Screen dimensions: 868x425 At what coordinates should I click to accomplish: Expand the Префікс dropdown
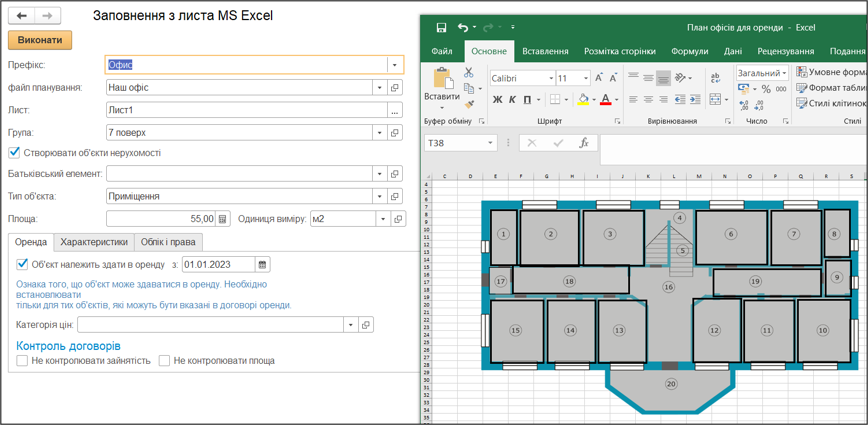point(395,65)
